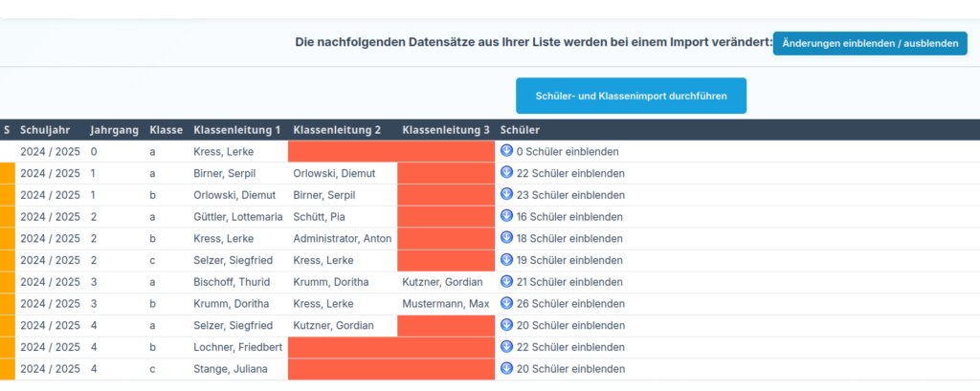Click the Klassenleitung 3 column header
Image resolution: width=980 pixels, height=391 pixels.
pyautogui.click(x=446, y=129)
